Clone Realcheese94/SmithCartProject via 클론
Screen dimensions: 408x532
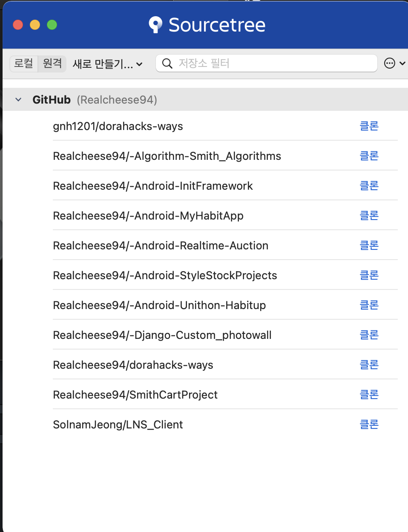(x=369, y=395)
